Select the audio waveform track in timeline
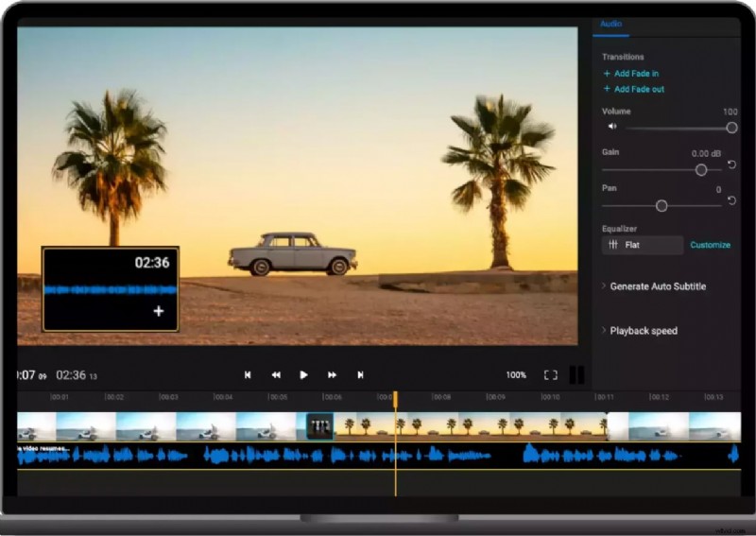 pos(379,456)
